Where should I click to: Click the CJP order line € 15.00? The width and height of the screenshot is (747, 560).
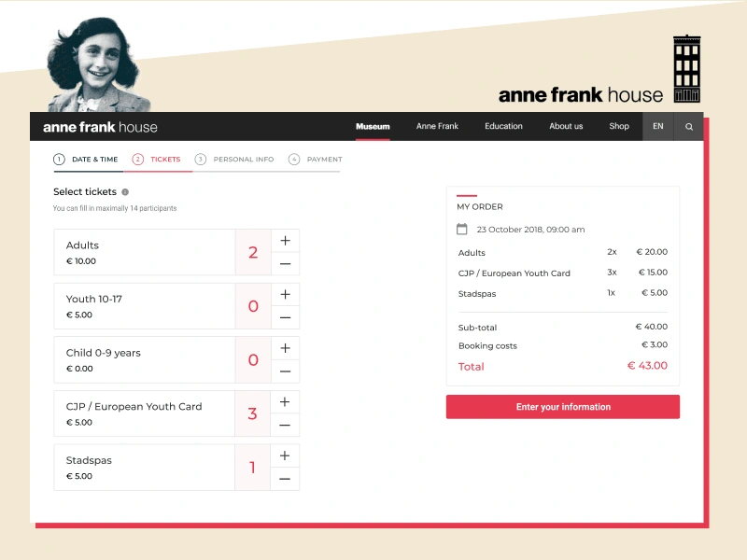(x=653, y=273)
